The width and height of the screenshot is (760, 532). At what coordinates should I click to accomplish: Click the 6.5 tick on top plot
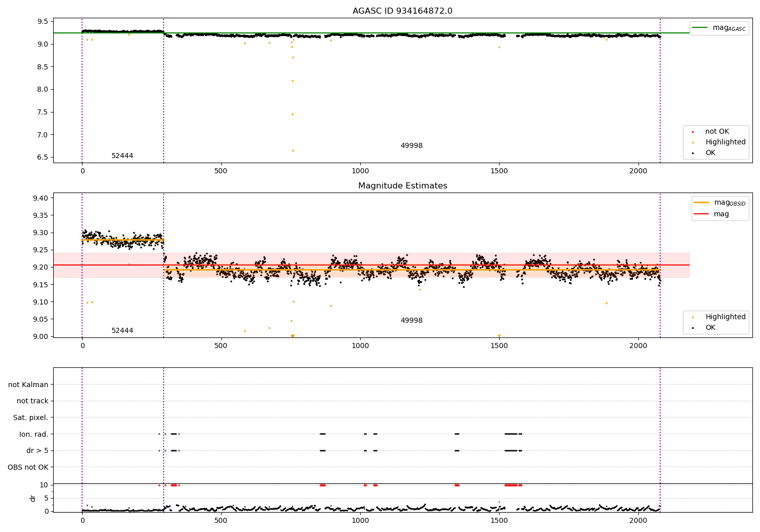[x=43, y=158]
